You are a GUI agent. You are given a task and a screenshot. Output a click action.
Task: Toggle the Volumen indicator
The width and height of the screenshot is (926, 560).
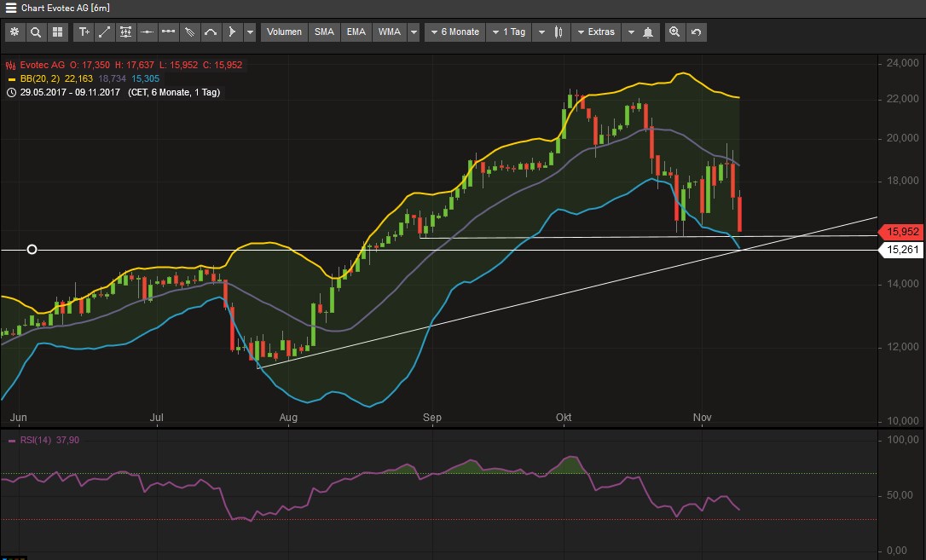(x=284, y=32)
